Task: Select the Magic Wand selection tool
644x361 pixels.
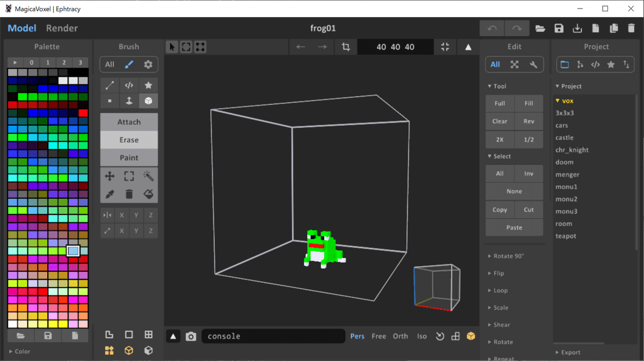Action: coord(148,176)
